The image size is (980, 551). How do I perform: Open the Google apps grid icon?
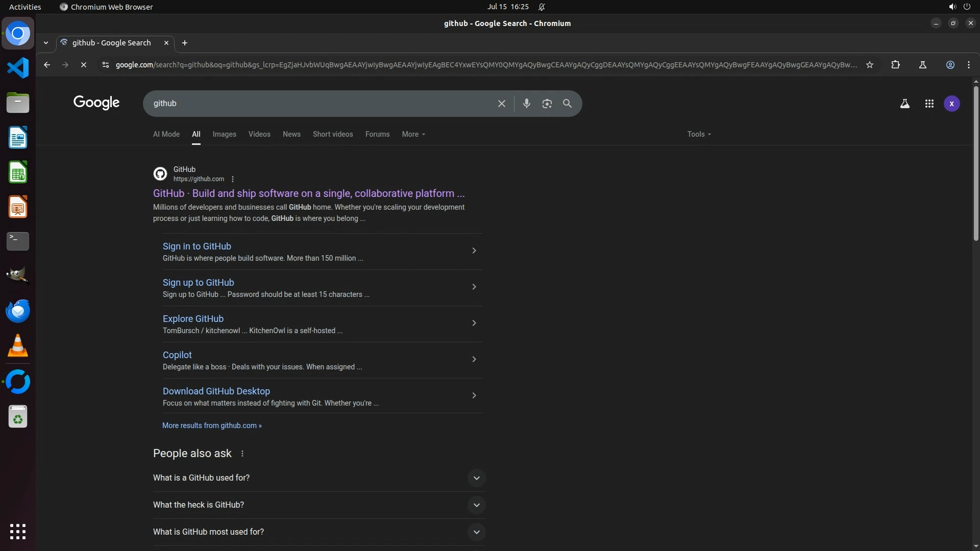coord(929,104)
